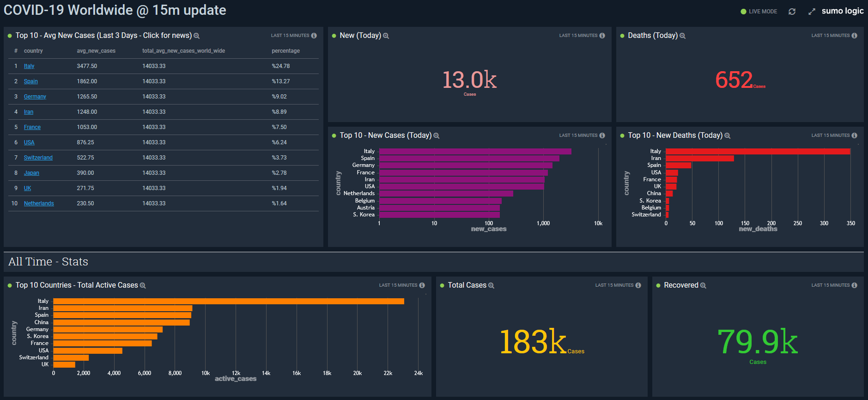Open the Germany news link
The image size is (868, 400).
(35, 97)
